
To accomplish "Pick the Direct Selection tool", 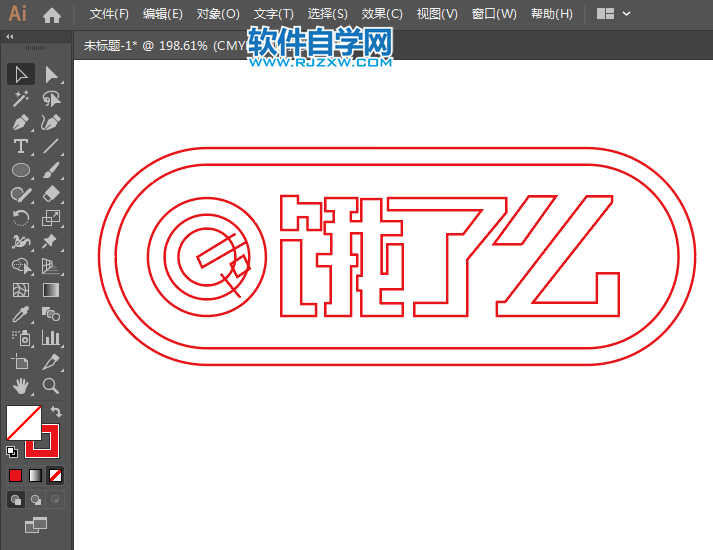I will pyautogui.click(x=51, y=74).
